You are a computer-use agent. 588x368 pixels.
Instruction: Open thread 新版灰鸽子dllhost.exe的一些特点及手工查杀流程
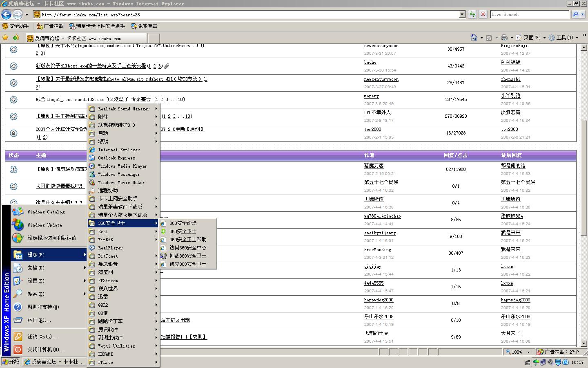point(91,65)
